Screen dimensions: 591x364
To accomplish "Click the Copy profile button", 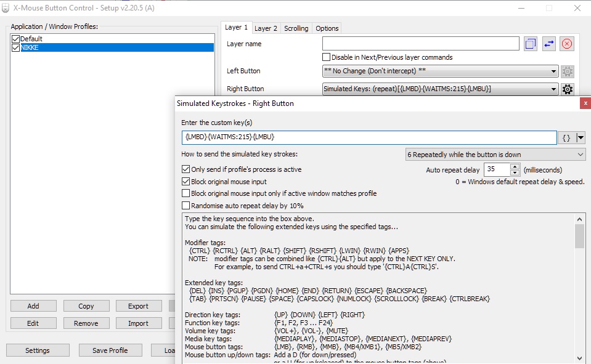I will coord(86,306).
